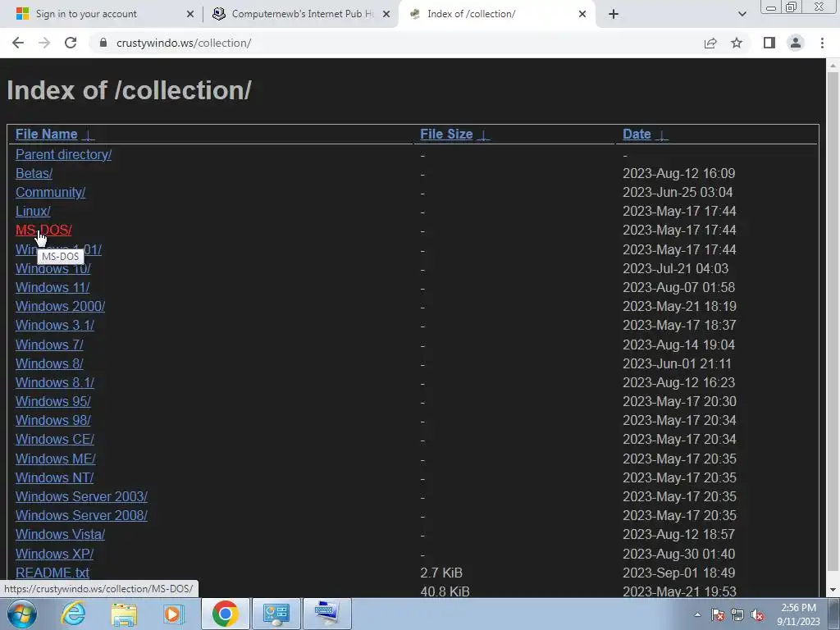The height and width of the screenshot is (630, 840).
Task: Open the Windows 98 folder
Action: click(53, 421)
